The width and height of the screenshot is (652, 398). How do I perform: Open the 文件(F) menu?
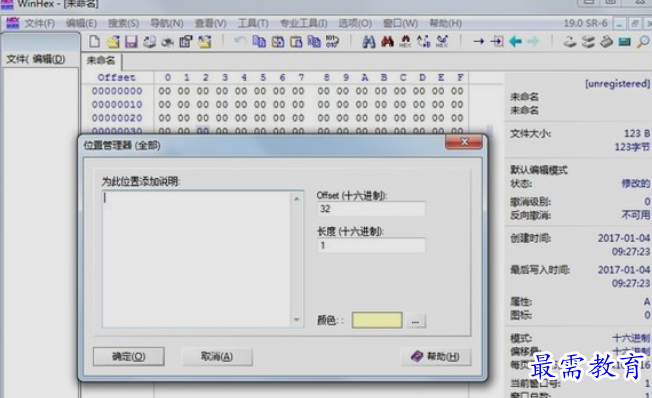coord(40,23)
